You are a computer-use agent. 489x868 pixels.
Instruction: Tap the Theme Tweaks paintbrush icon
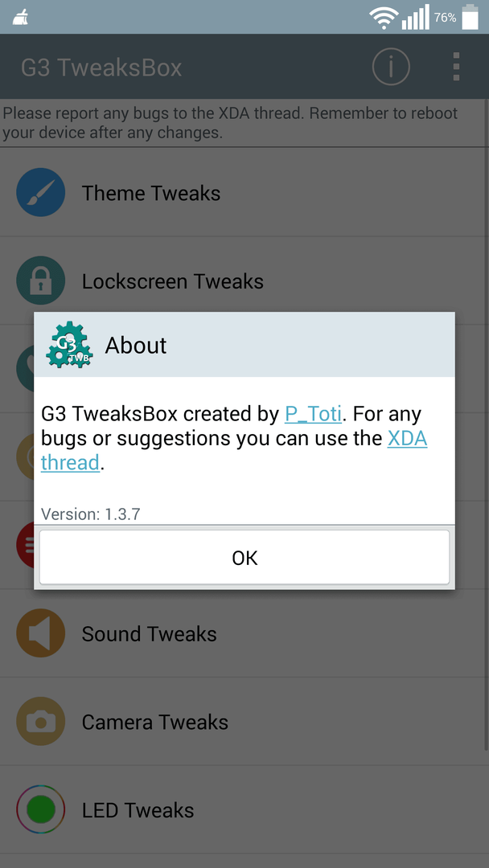tap(41, 193)
